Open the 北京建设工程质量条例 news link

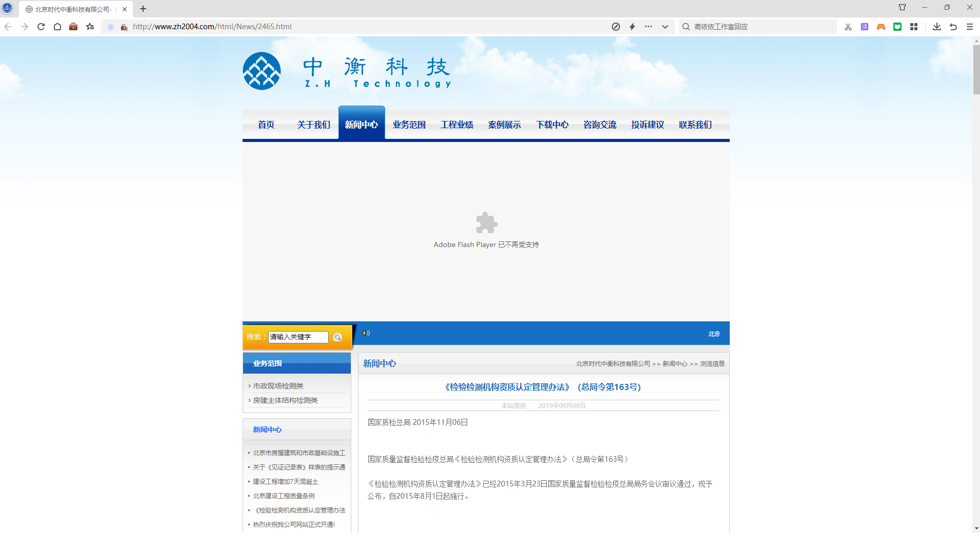pos(284,496)
